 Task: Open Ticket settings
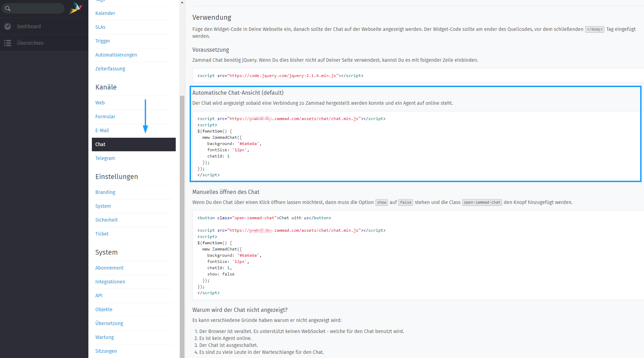coord(102,234)
